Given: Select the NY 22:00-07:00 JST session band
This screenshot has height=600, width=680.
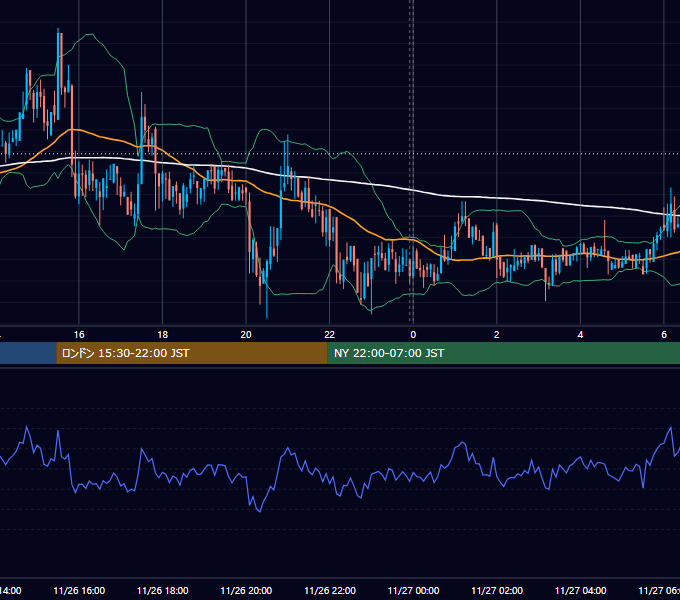Looking at the screenshot, I should point(503,353).
